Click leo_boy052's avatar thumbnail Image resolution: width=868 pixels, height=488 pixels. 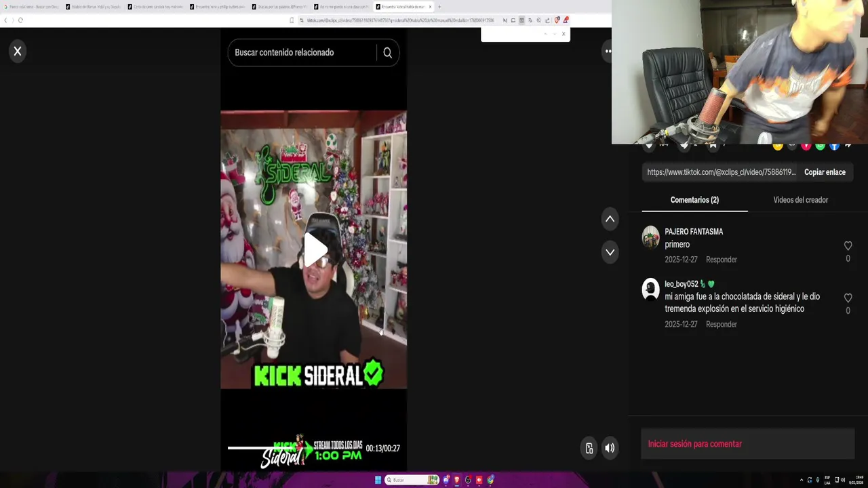click(x=651, y=289)
